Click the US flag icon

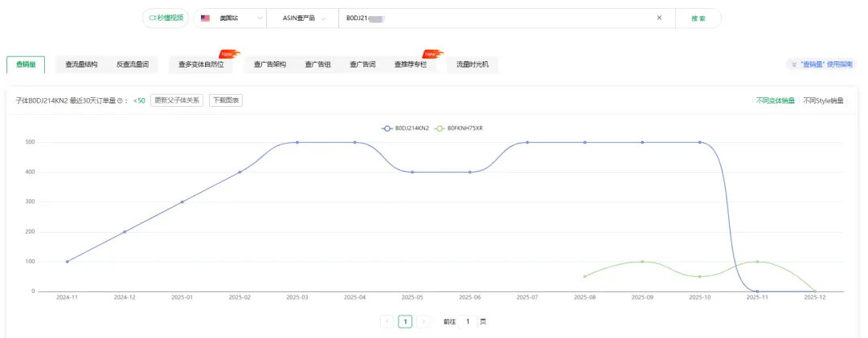tap(206, 18)
